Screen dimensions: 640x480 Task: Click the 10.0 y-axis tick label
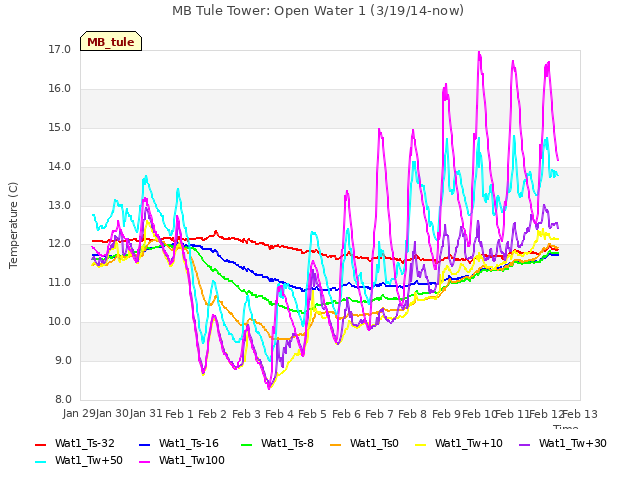coord(60,322)
